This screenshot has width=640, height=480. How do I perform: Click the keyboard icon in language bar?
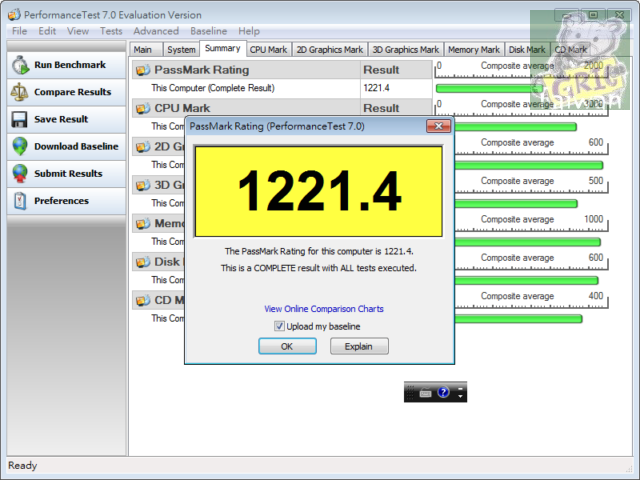click(425, 393)
